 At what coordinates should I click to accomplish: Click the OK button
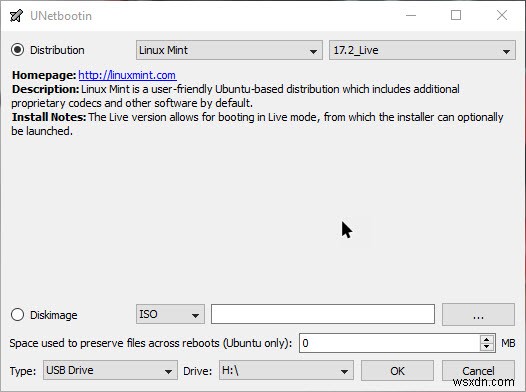[397, 371]
